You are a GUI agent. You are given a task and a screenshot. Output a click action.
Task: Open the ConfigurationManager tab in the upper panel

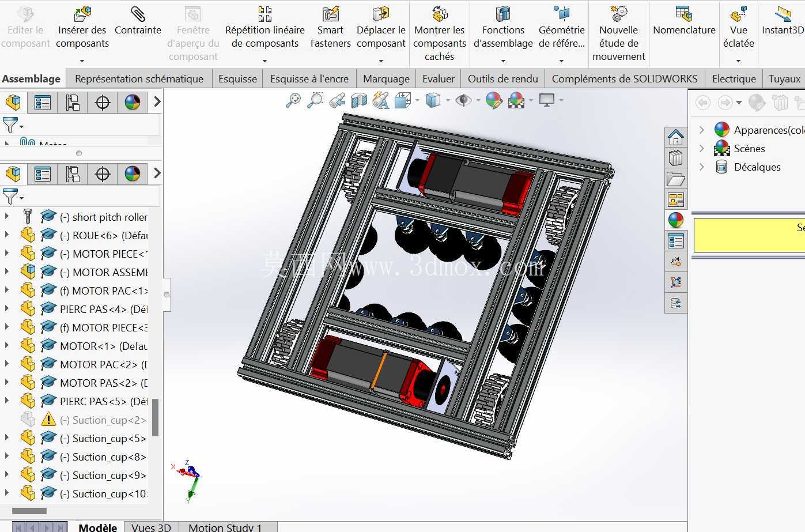pyautogui.click(x=73, y=103)
